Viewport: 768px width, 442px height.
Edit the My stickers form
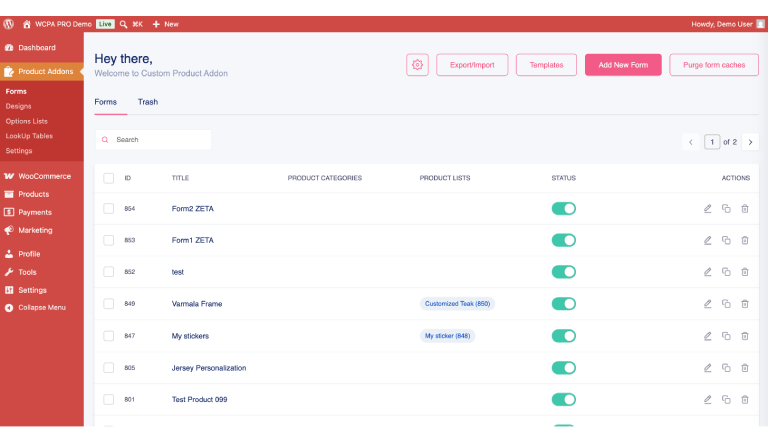coord(707,336)
